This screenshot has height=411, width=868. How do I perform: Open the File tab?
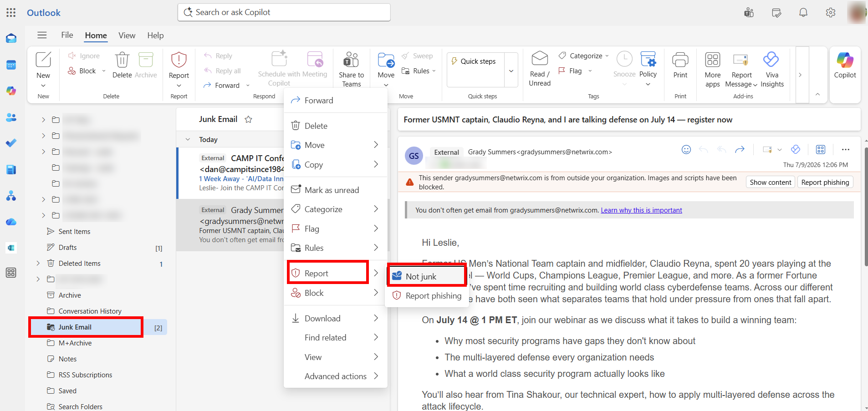67,35
